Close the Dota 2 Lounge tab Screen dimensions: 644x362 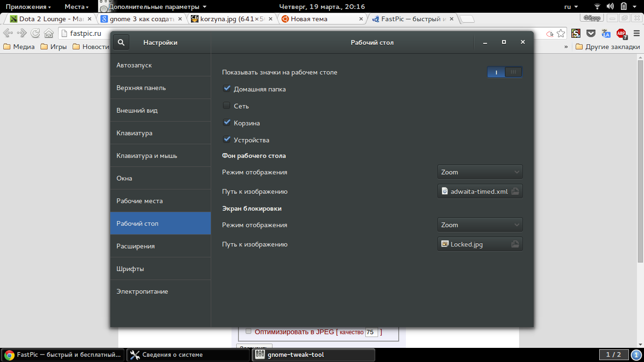tap(90, 19)
